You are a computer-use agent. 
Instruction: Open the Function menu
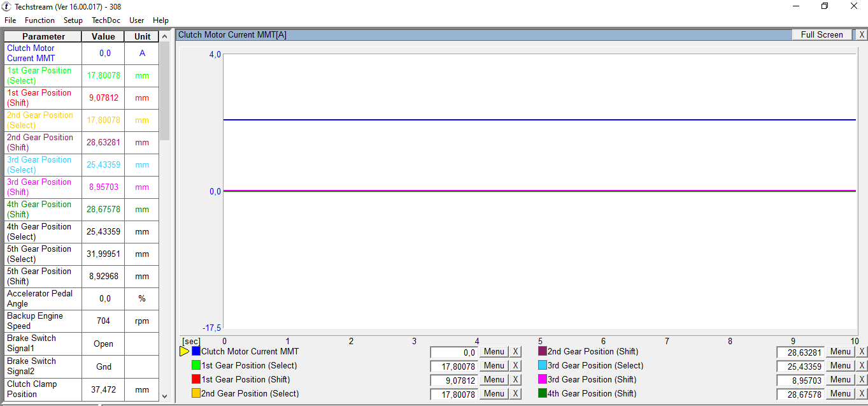(x=39, y=20)
